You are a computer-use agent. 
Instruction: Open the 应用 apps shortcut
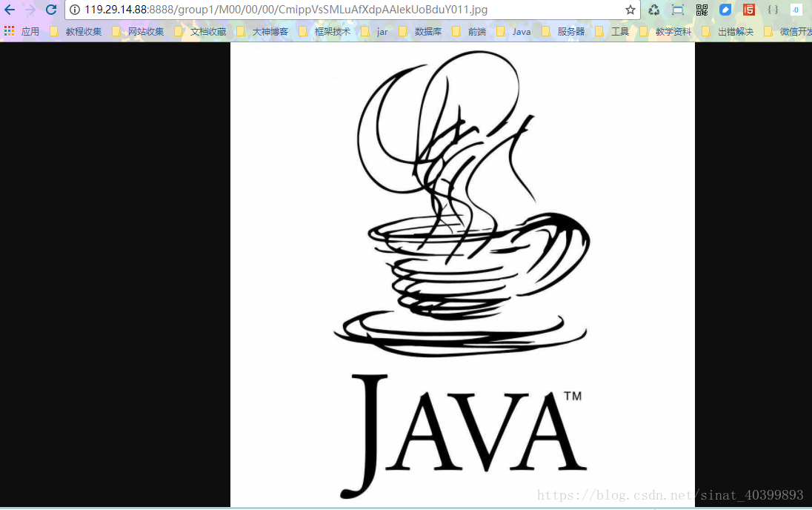21,32
